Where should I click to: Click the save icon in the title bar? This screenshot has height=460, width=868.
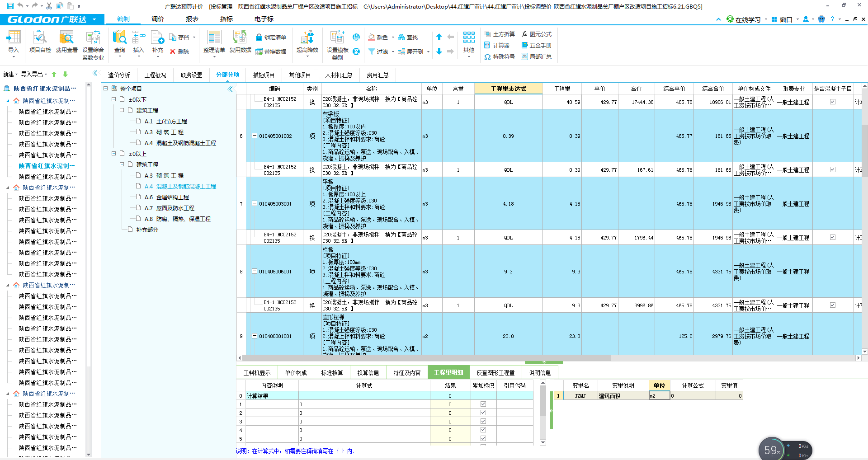coord(10,6)
